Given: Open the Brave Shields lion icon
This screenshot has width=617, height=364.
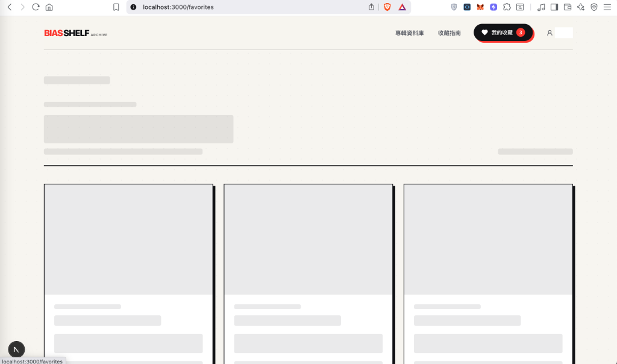Looking at the screenshot, I should click(x=387, y=7).
